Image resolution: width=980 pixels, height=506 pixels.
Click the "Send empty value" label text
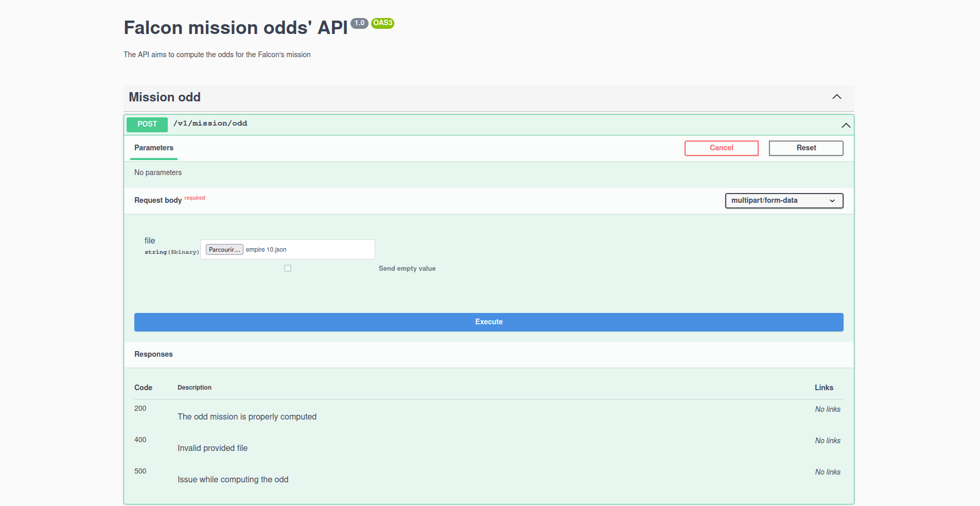coord(407,269)
